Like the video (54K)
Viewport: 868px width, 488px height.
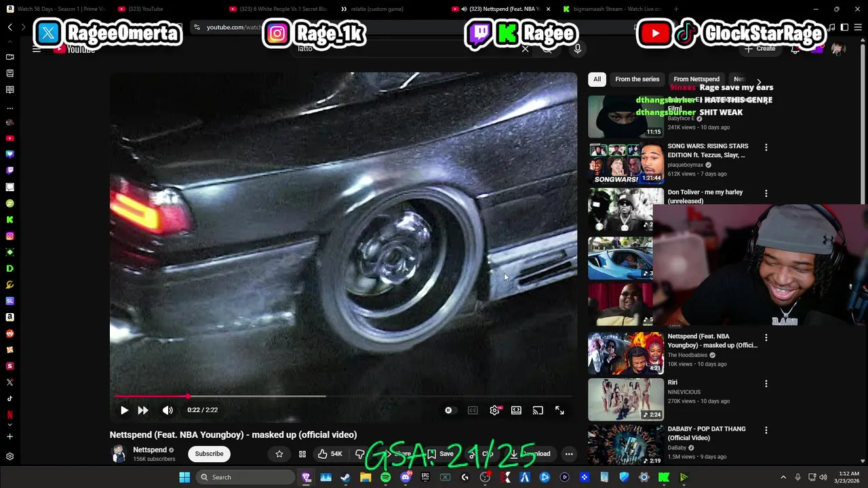[x=330, y=453]
